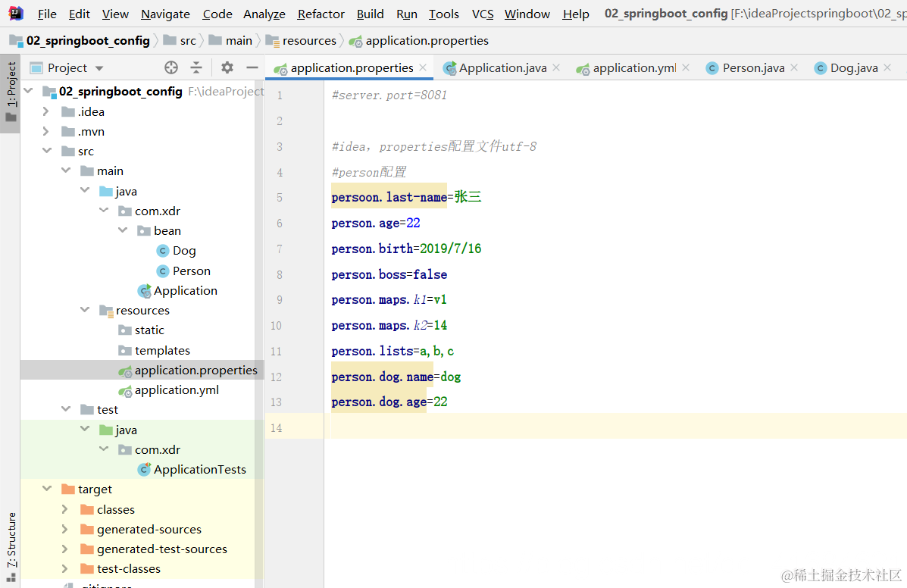
Task: Click the IntelliJ IDEA logo icon
Action: pos(16,13)
